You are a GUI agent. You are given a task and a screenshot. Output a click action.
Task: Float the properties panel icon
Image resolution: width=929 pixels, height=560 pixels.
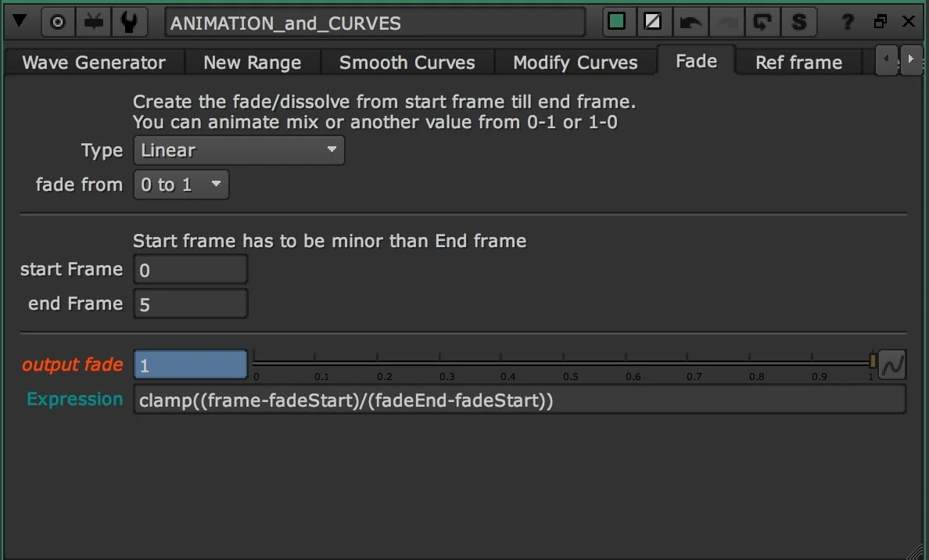(x=880, y=21)
